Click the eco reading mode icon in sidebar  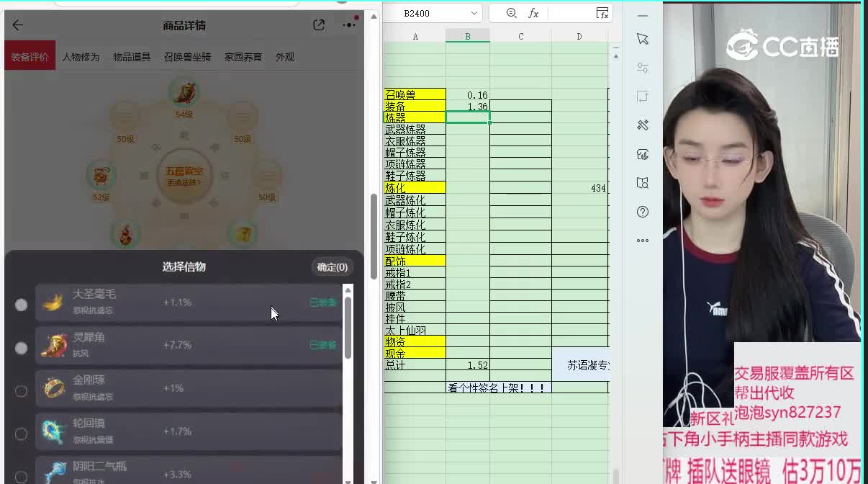[x=643, y=154]
